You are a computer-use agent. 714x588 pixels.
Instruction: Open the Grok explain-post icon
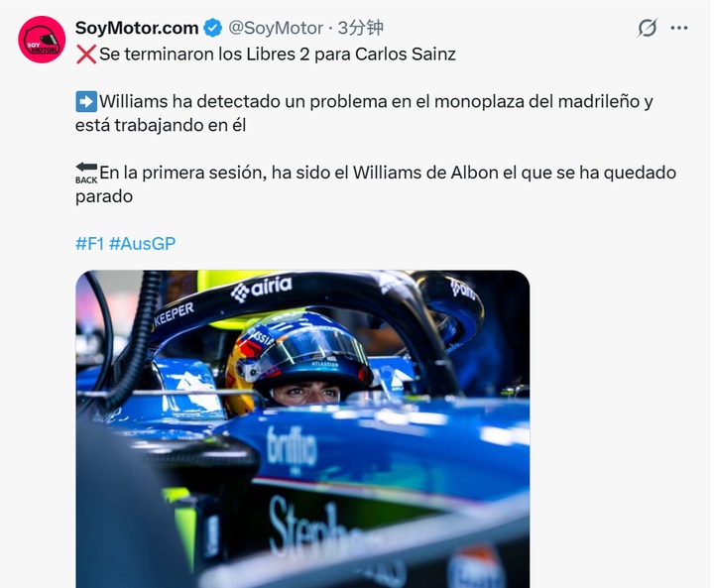tap(647, 28)
